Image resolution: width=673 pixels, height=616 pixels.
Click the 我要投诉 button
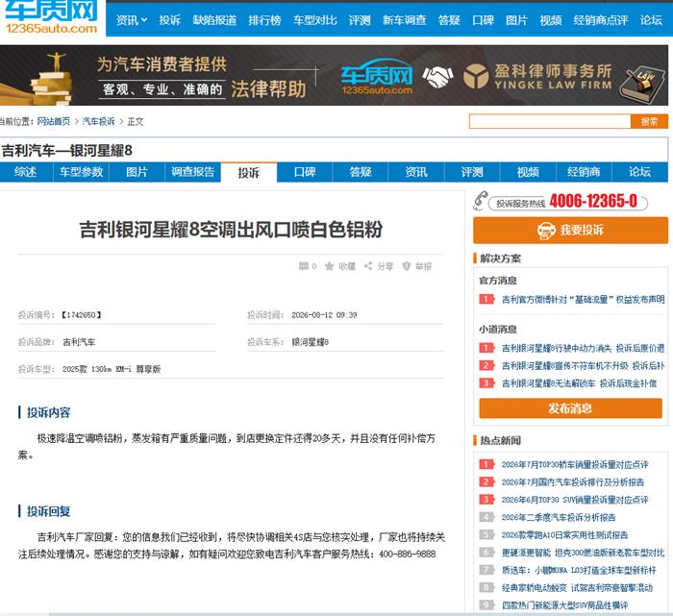tap(570, 230)
